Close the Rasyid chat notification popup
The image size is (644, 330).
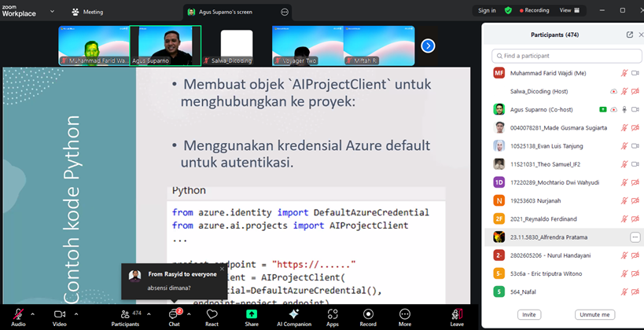(223, 269)
